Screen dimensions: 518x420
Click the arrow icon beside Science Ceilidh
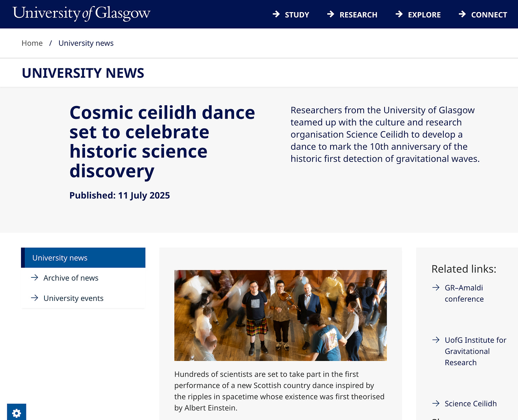[x=436, y=403]
